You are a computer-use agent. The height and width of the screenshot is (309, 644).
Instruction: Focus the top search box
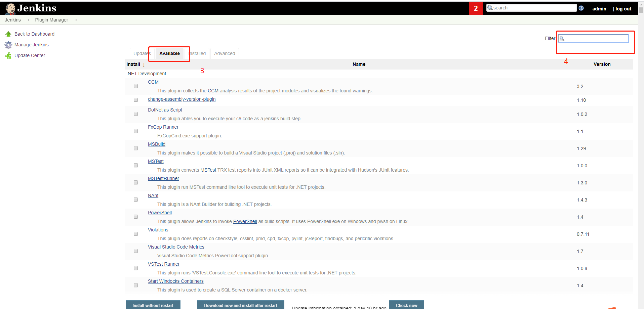point(531,8)
